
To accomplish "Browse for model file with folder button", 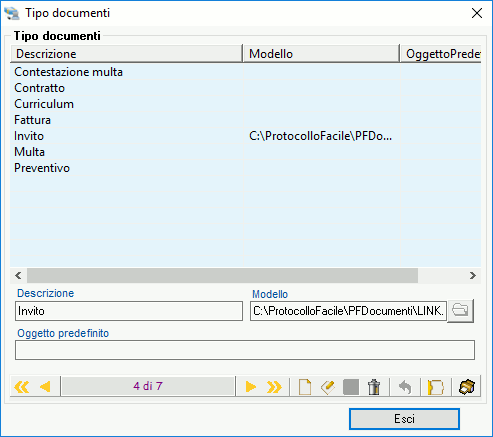I will pyautogui.click(x=460, y=311).
